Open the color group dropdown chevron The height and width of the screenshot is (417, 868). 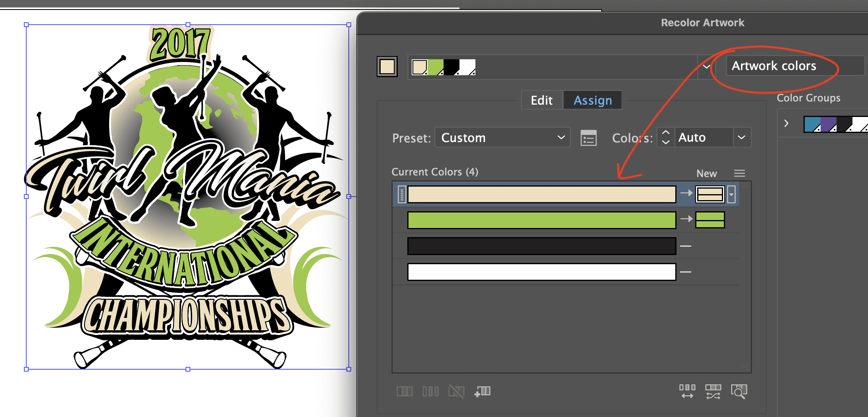[706, 66]
